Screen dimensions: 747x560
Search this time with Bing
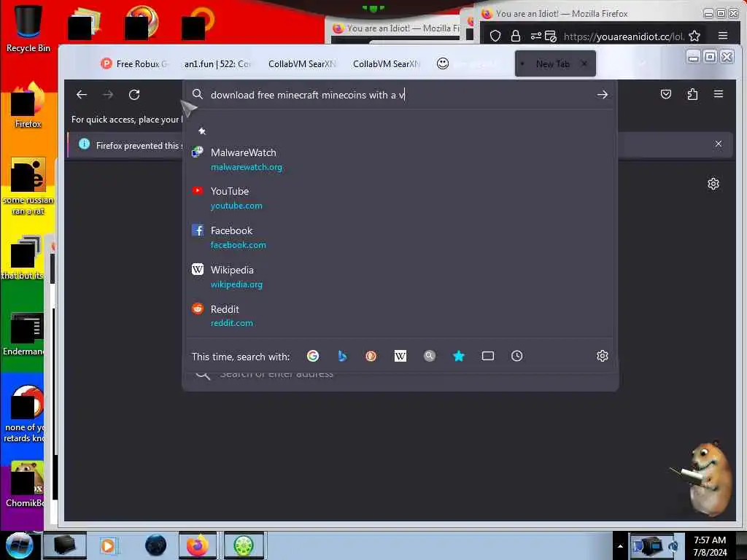click(x=342, y=356)
